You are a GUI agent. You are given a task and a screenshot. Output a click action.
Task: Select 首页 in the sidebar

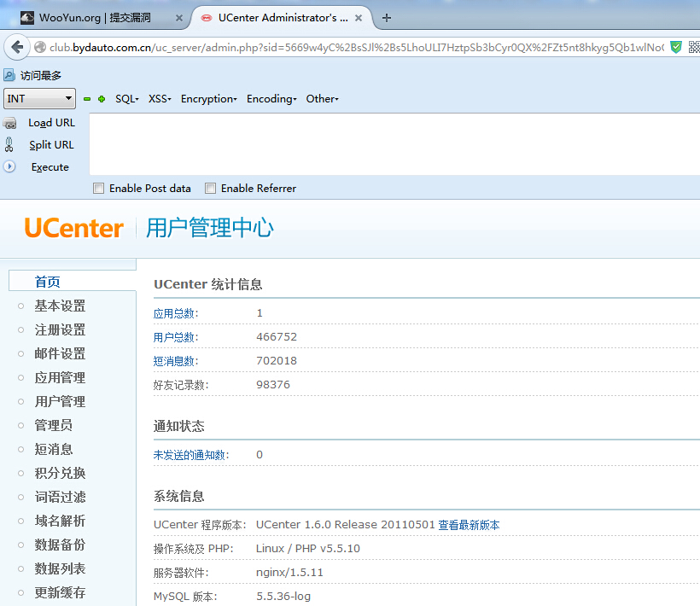click(47, 282)
